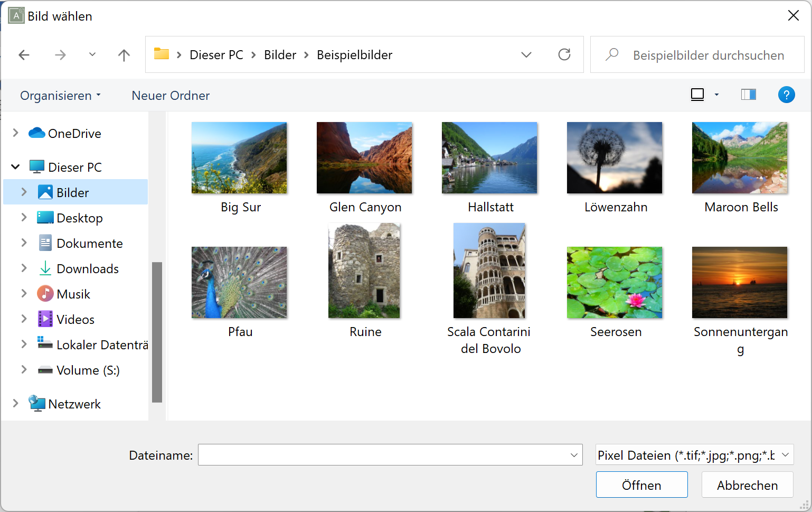812x512 pixels.
Task: Open the address bar dropdown chevron
Action: coord(526,54)
